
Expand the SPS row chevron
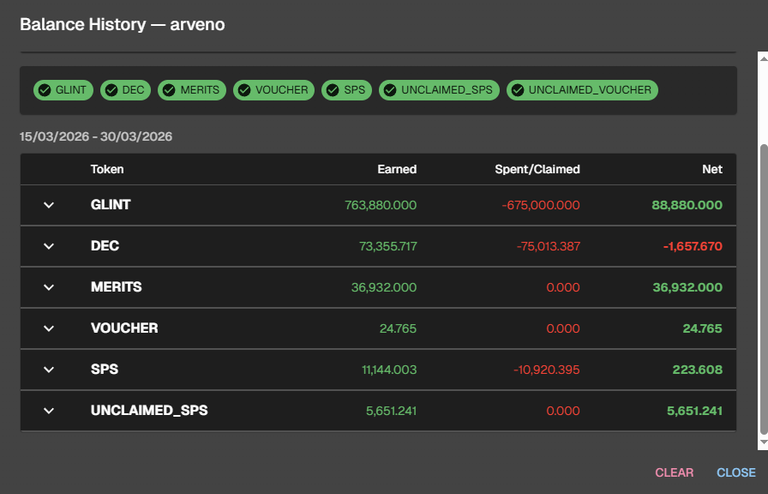point(48,370)
